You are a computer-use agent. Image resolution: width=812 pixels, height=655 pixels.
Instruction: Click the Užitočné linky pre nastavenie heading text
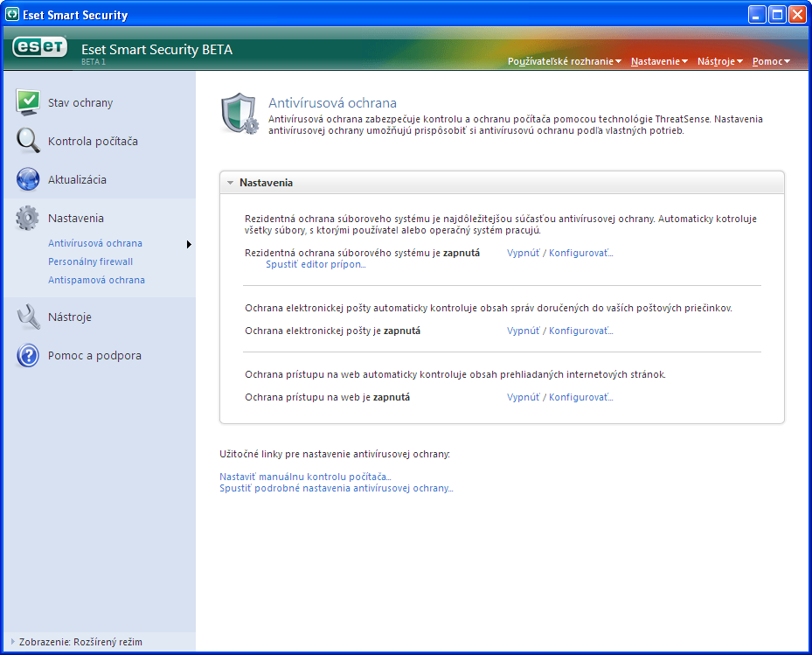(x=335, y=454)
